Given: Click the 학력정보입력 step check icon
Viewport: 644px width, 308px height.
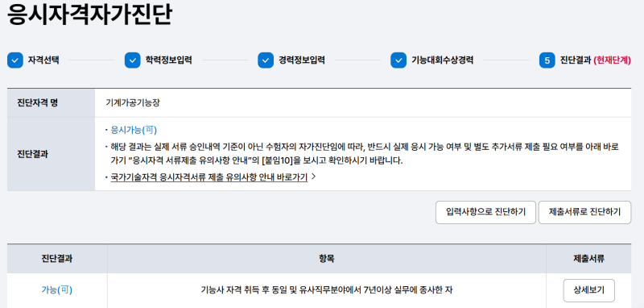Looking at the screenshot, I should click(x=132, y=60).
